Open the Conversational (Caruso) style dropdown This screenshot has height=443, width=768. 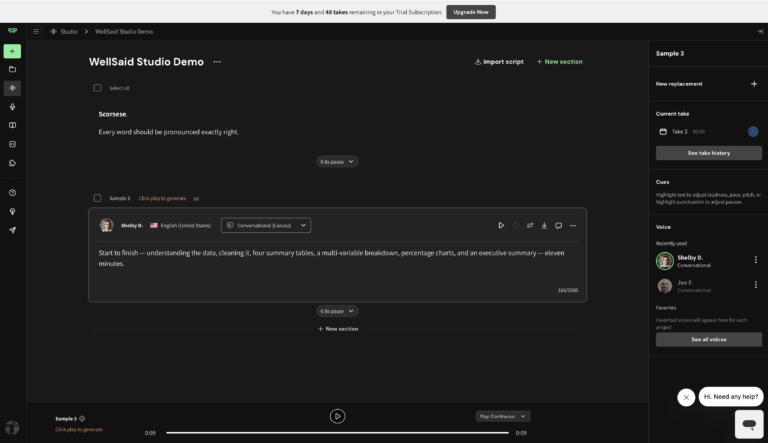point(266,225)
